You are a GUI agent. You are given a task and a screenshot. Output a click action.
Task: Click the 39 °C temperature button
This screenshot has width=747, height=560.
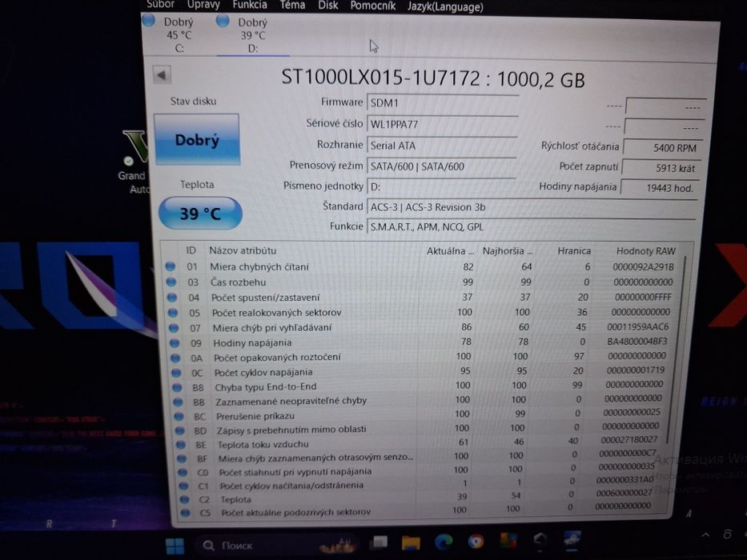(x=200, y=214)
